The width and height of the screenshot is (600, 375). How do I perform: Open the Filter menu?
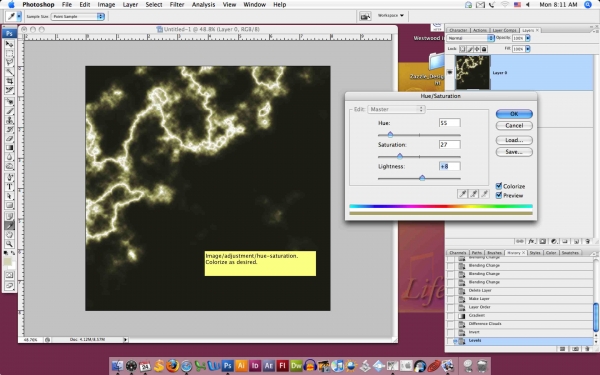point(177,5)
